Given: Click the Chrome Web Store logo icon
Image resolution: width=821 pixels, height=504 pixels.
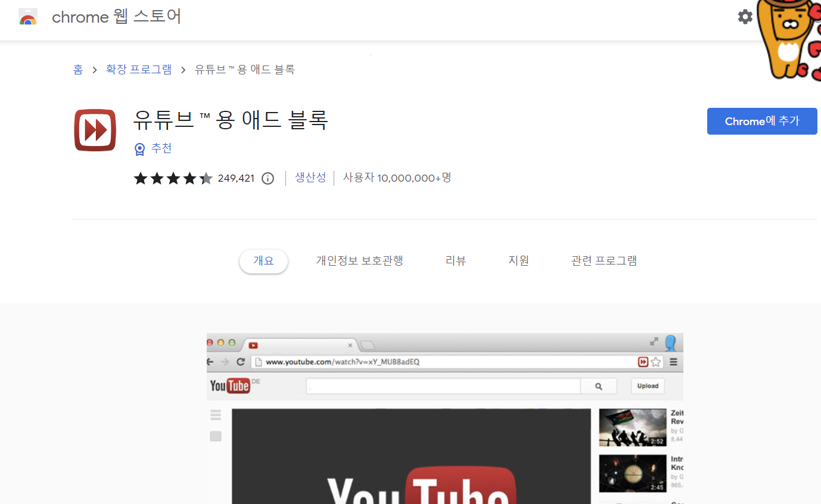Looking at the screenshot, I should (28, 17).
